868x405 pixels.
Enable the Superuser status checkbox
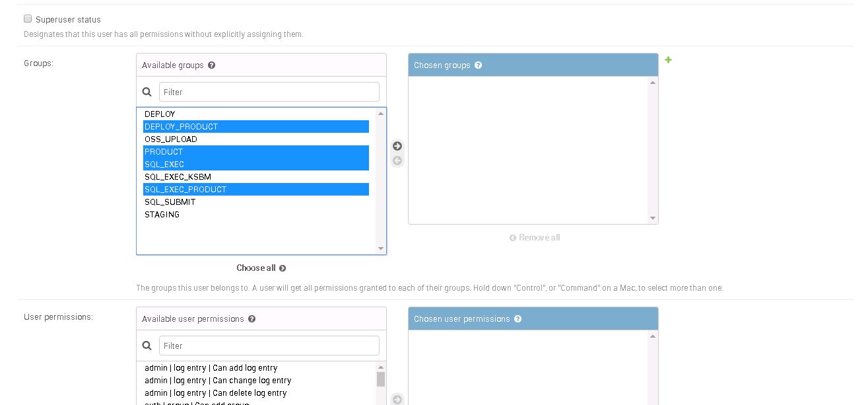point(28,19)
